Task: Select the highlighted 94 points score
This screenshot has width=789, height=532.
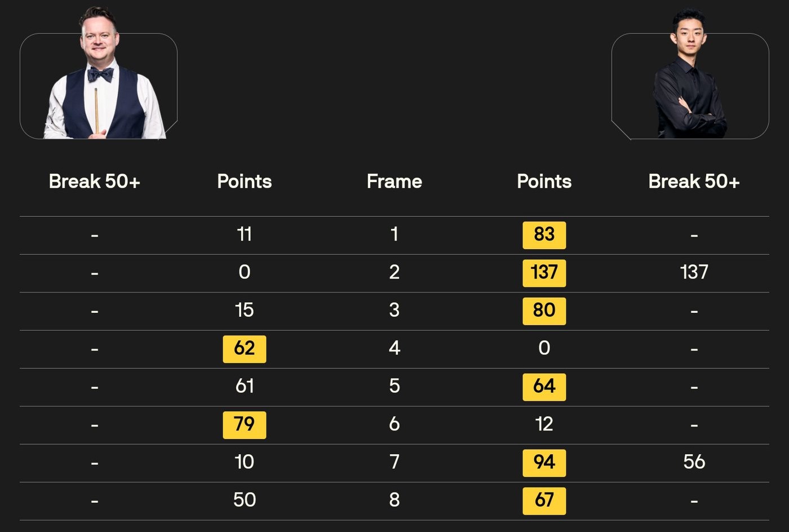Action: (544, 463)
